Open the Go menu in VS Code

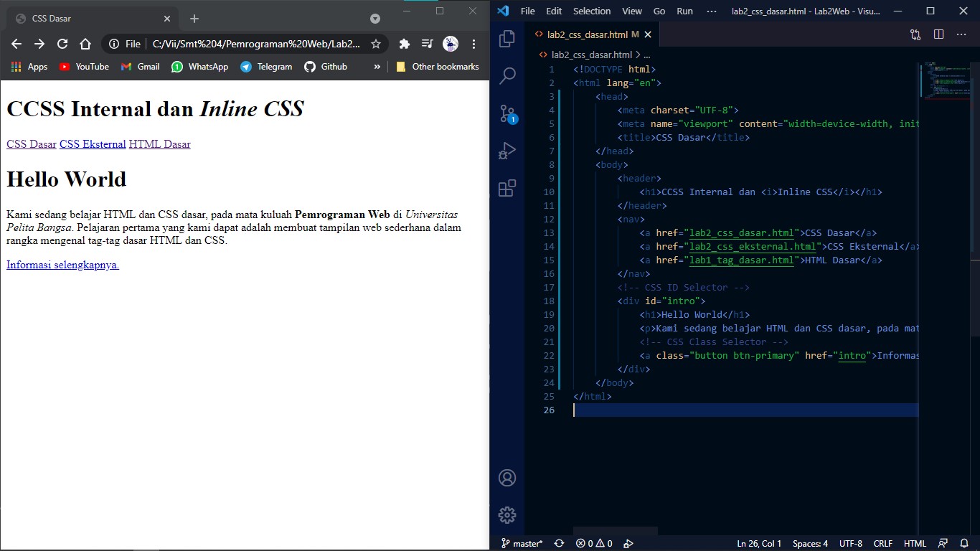659,11
